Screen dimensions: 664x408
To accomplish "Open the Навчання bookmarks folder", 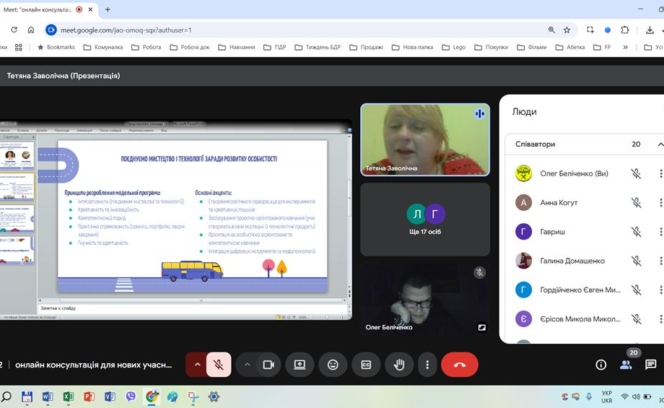I will tap(236, 47).
